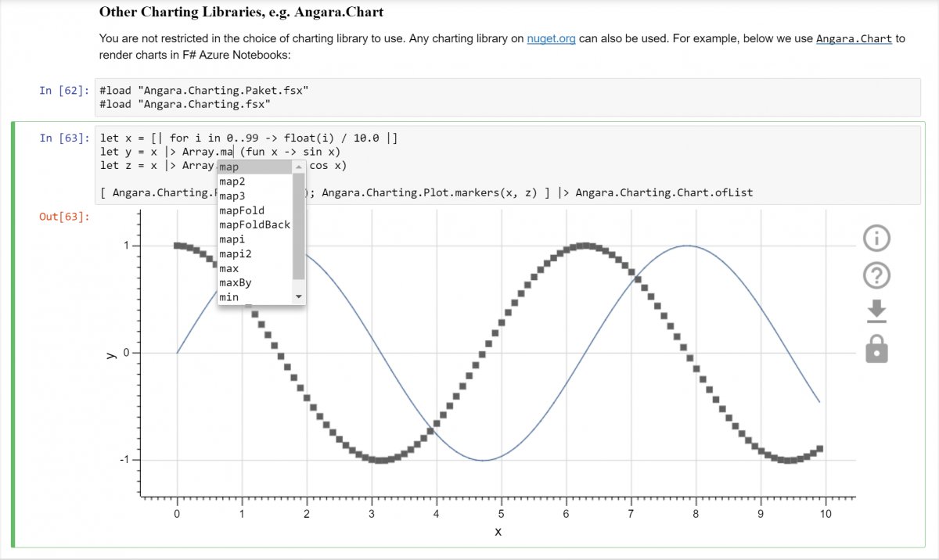Screen dimensions: 939x560
Task: Open the nuget.org link
Action: (x=551, y=38)
